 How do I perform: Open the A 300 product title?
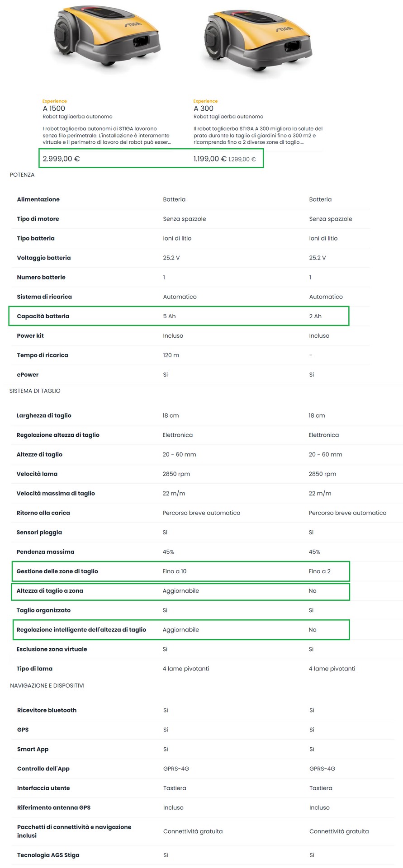(x=204, y=108)
